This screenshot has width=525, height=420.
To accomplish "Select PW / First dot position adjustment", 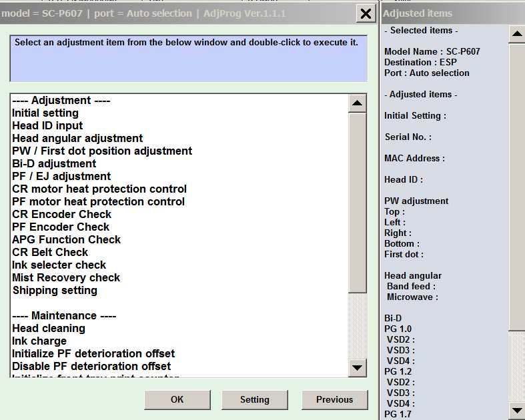I will coord(102,151).
